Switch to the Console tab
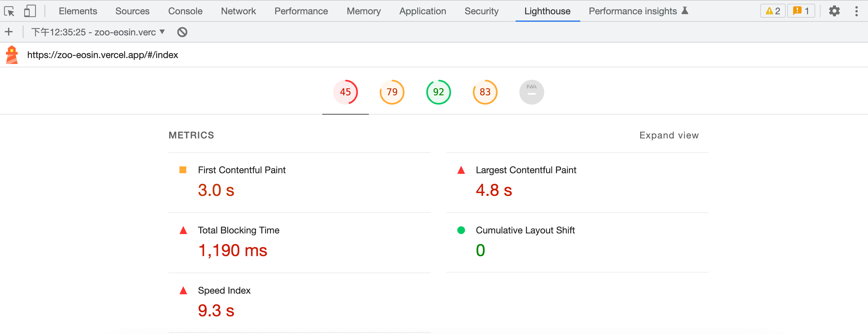Viewport: 868px width, 334px height. coord(185,11)
